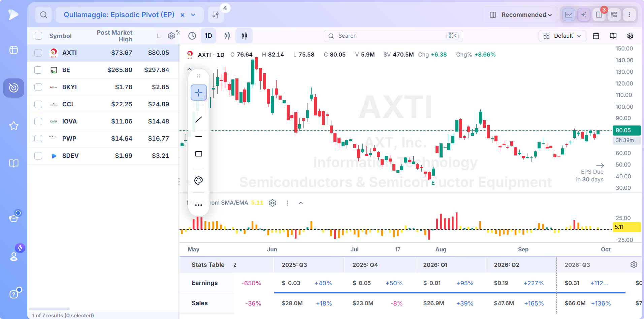Check the BE row checkbox
Screen dimensions: 644x319
click(x=38, y=70)
